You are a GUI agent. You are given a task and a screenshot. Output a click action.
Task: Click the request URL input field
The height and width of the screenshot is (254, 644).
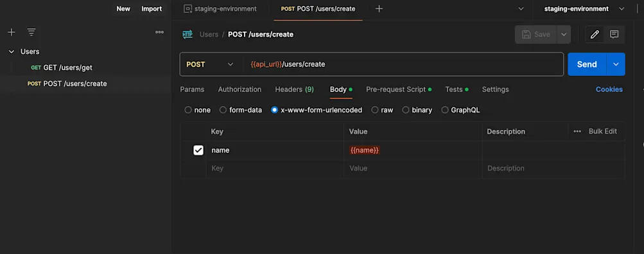403,64
